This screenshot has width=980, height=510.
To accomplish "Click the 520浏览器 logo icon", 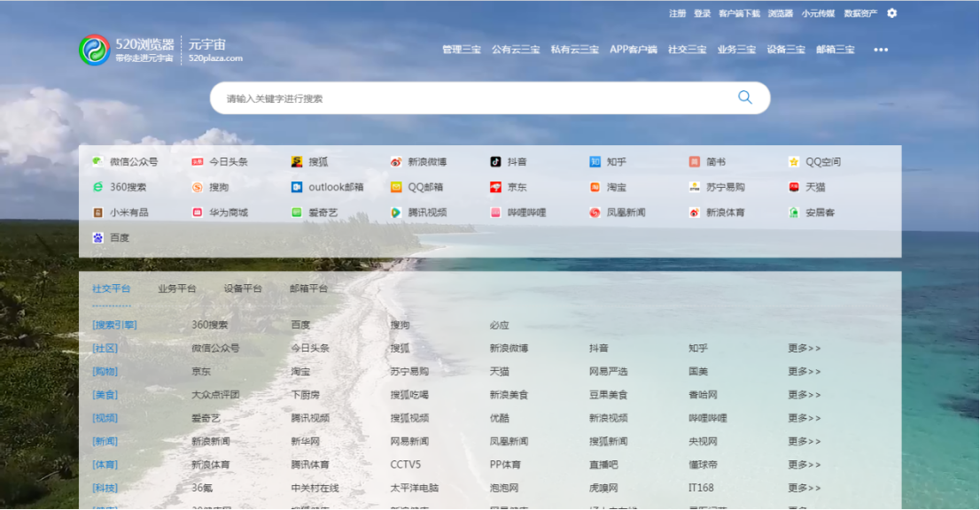I will tap(95, 50).
